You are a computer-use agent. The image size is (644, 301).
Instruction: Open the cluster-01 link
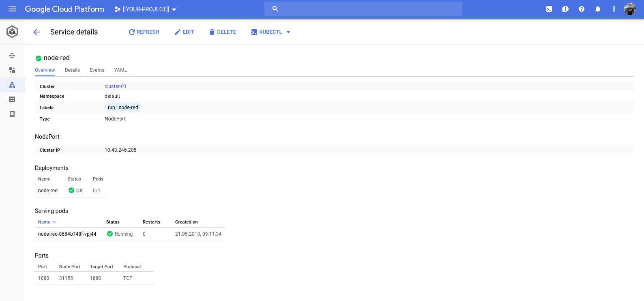[116, 86]
